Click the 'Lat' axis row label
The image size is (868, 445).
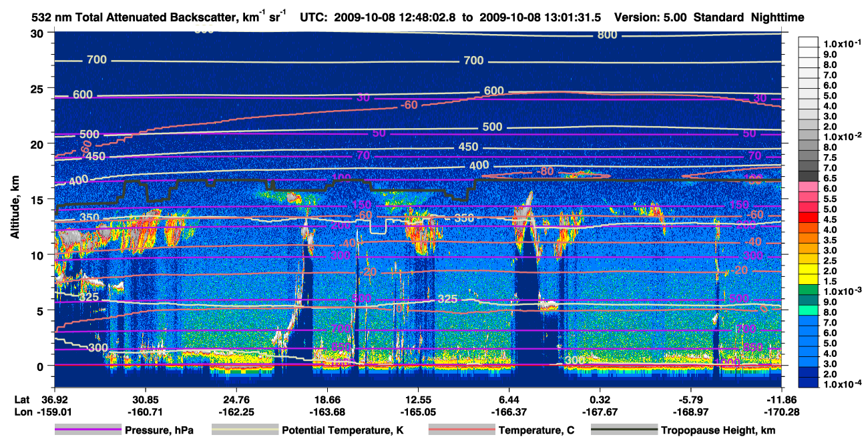(21, 400)
